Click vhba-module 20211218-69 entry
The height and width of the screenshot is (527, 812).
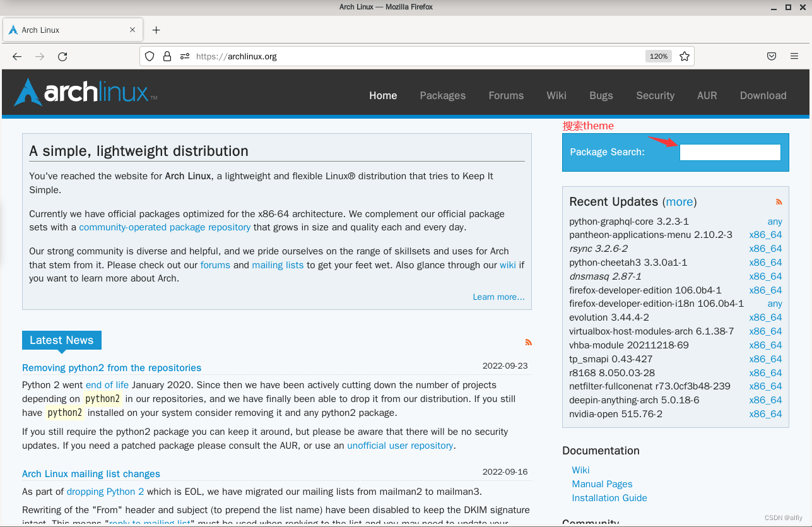(629, 345)
